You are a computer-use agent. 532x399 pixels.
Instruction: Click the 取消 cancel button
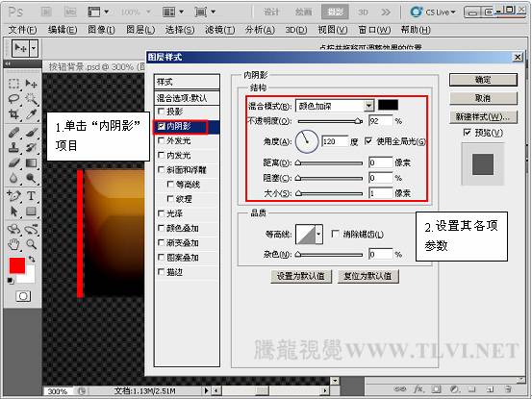pyautogui.click(x=483, y=98)
